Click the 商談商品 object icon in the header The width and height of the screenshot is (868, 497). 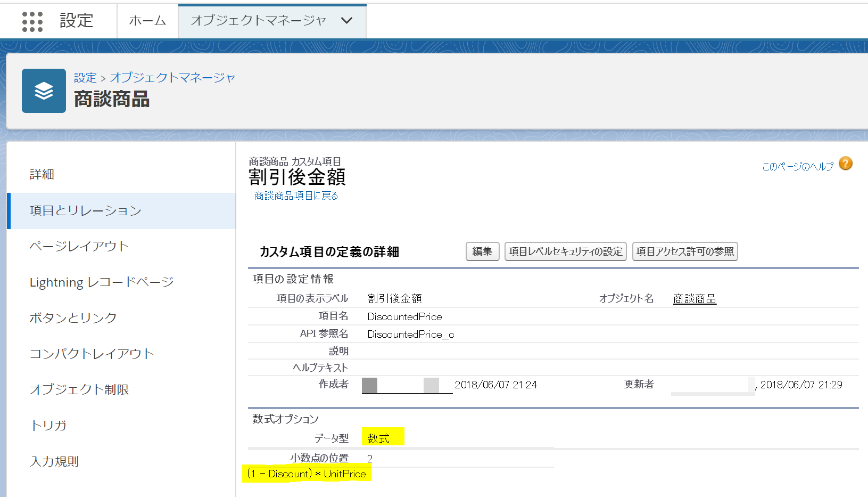[44, 91]
